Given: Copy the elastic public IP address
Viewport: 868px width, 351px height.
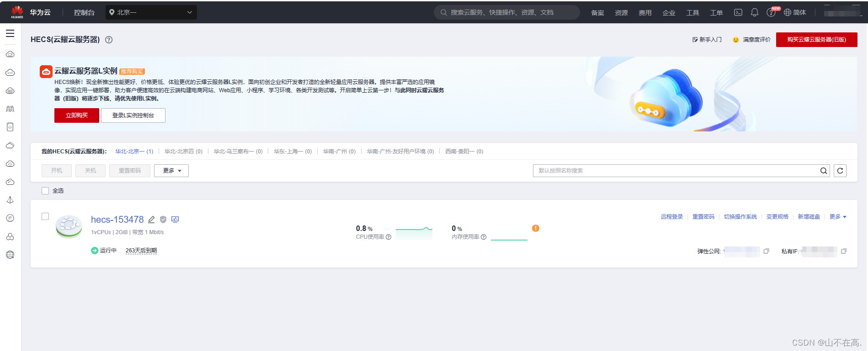Looking at the screenshot, I should point(767,251).
